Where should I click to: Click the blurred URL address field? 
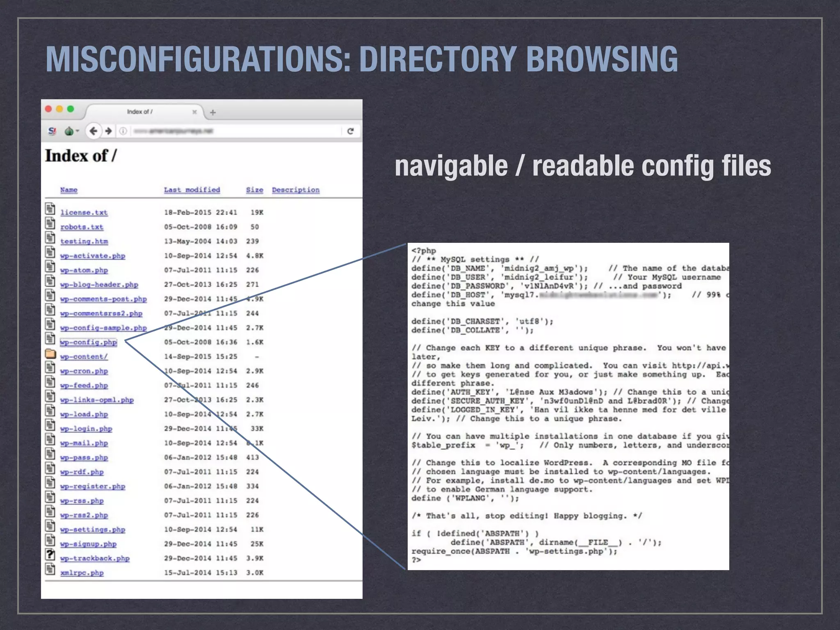(x=236, y=131)
